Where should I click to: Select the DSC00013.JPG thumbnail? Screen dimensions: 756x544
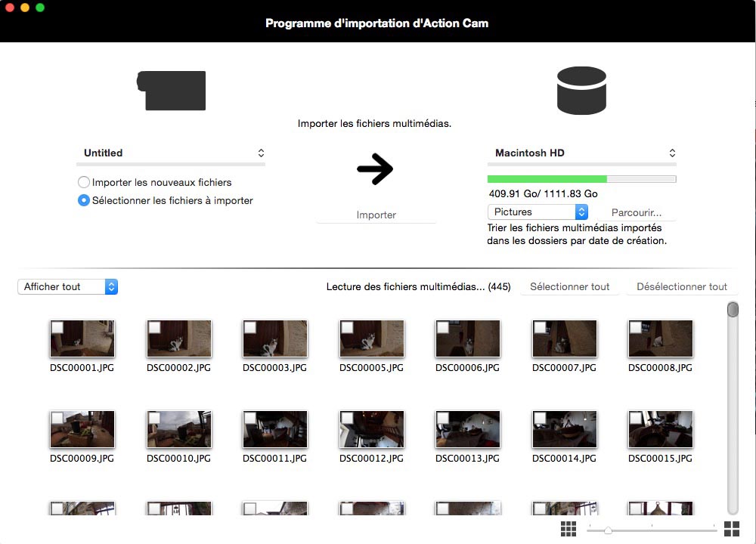click(x=468, y=429)
